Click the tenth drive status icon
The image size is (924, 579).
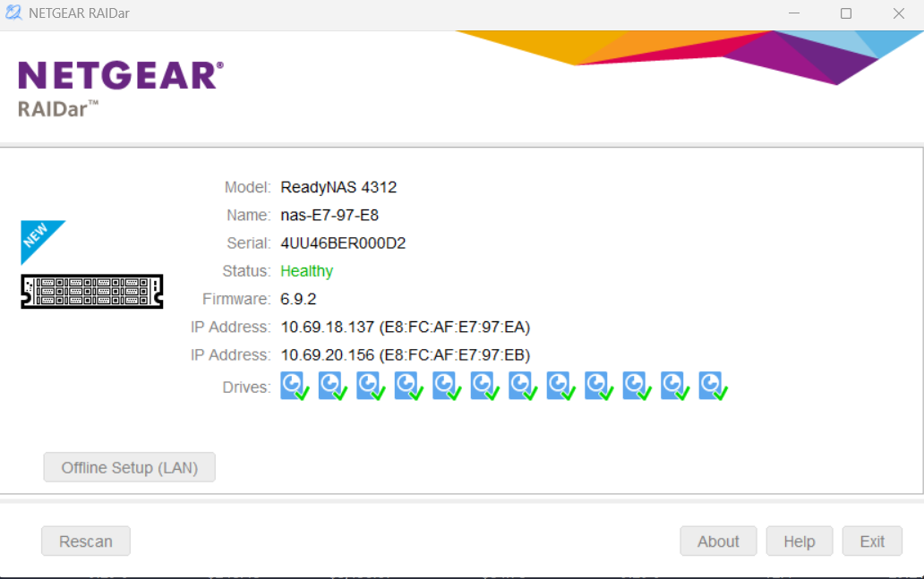[x=637, y=386]
